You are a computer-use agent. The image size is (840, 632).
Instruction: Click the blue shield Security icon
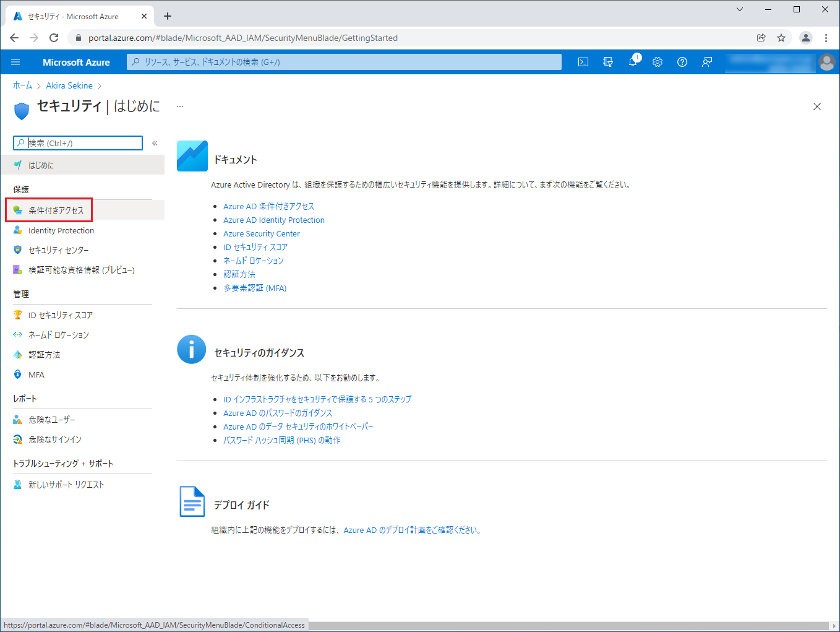pos(22,111)
